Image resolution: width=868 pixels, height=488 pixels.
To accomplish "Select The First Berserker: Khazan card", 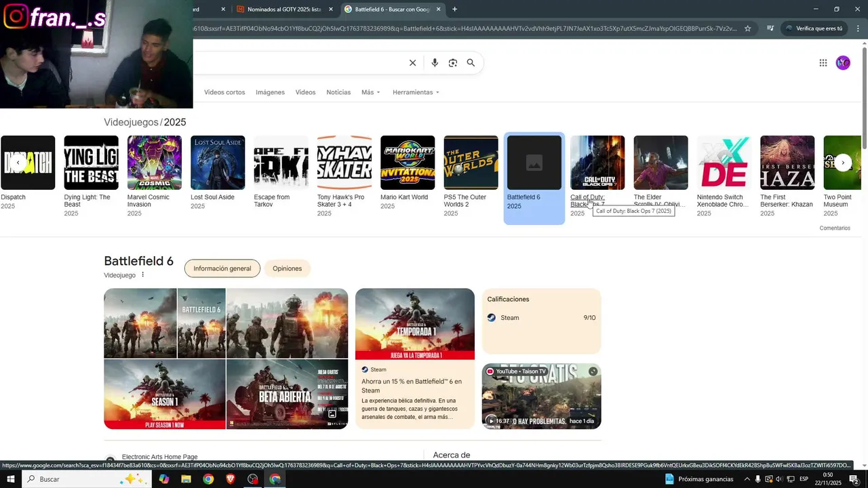I will (787, 176).
